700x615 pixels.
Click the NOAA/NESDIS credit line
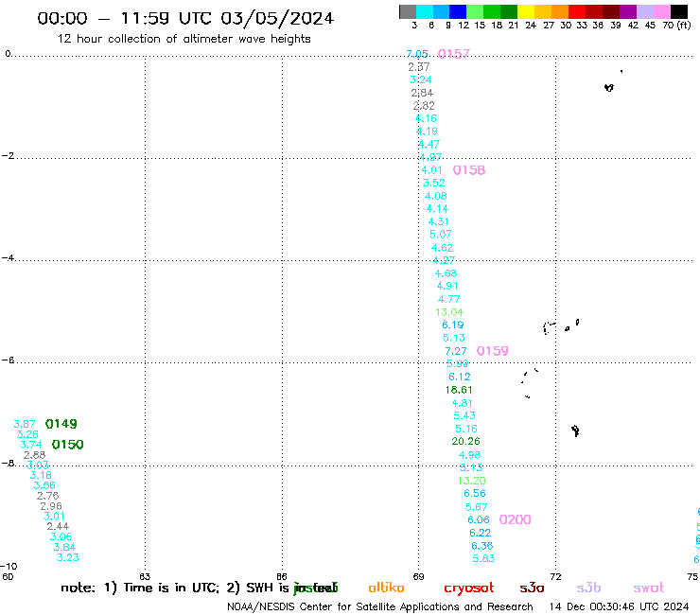pos(380,606)
